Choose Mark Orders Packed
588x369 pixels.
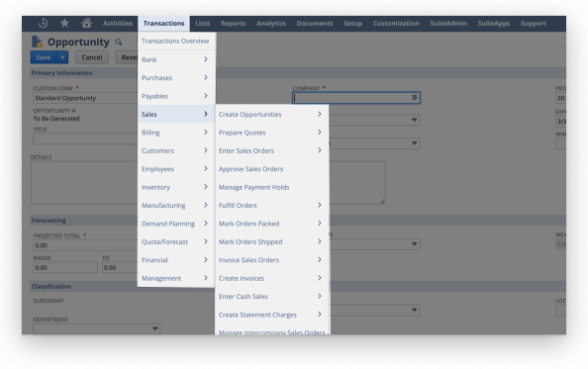pyautogui.click(x=272, y=224)
